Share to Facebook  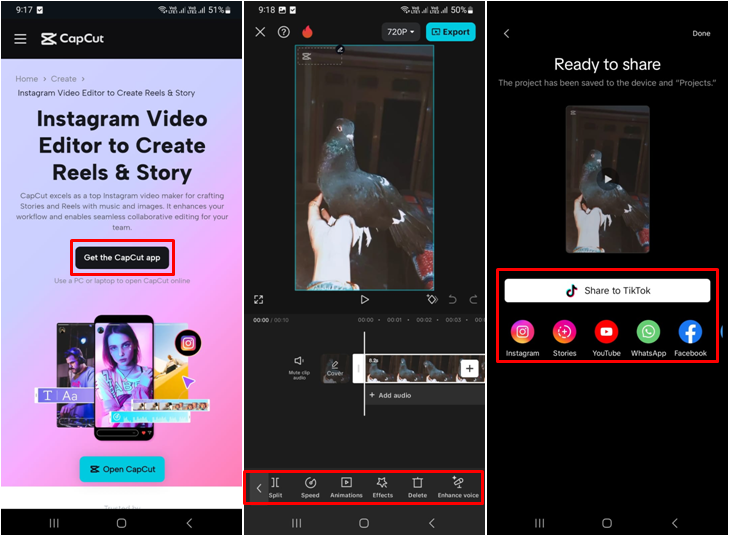point(690,338)
